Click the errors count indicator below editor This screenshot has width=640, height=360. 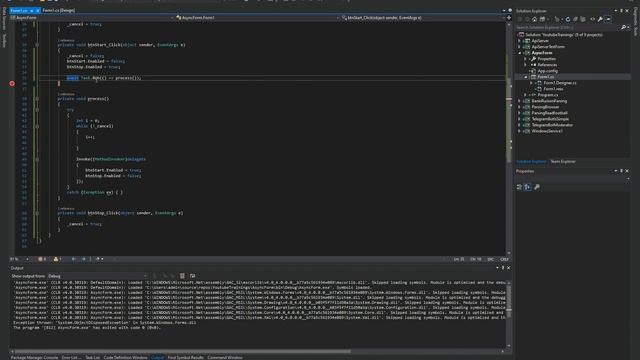pyautogui.click(x=42, y=259)
